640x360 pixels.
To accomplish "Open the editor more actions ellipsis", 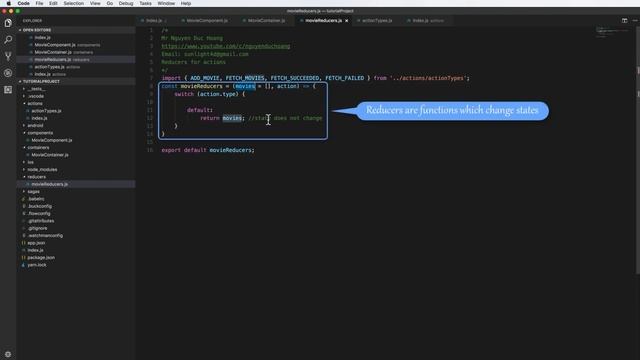I will 635,20.
